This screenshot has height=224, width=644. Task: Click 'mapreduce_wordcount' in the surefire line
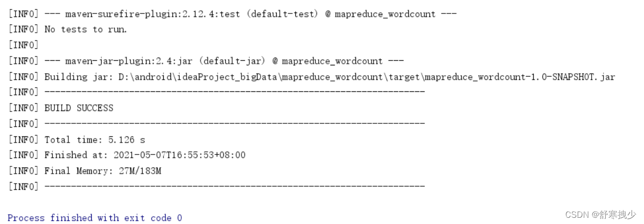click(385, 14)
